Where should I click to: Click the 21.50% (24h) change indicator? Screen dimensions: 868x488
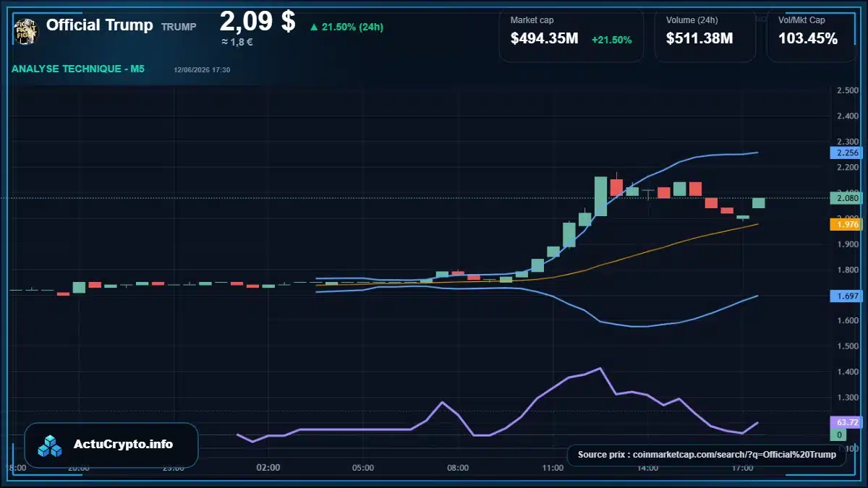tap(346, 27)
